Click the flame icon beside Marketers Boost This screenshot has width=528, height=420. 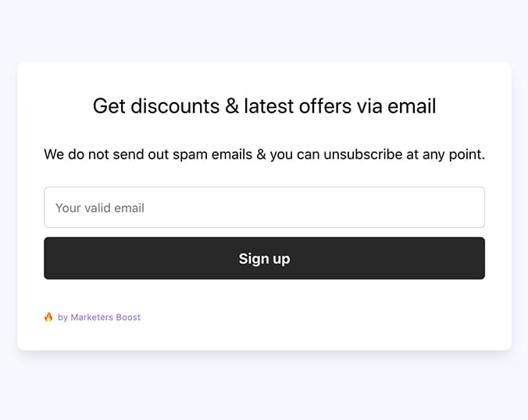48,317
